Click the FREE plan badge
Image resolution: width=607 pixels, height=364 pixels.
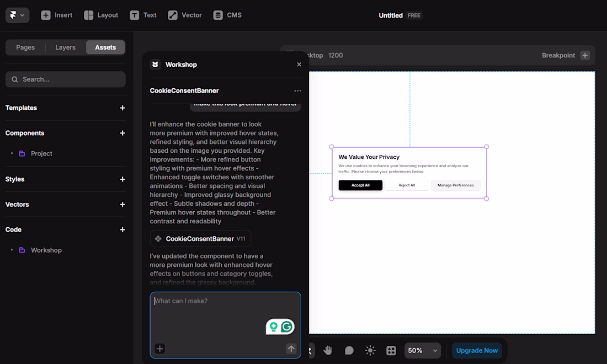pos(414,15)
